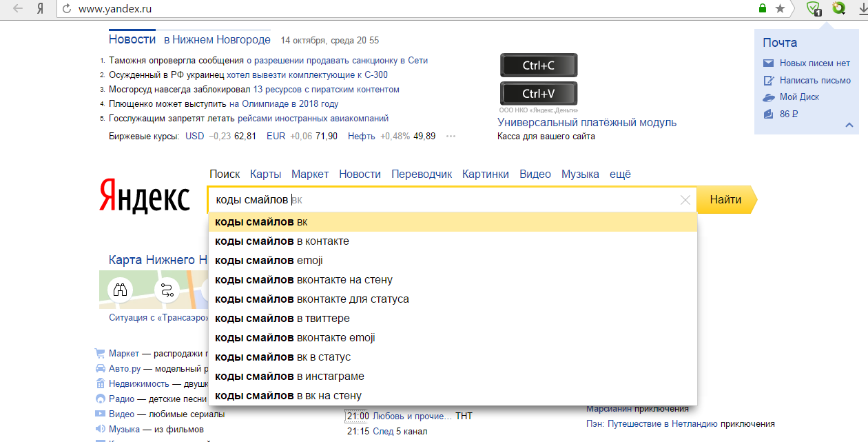868x442 pixels.
Task: Open the Карты service link
Action: (266, 174)
